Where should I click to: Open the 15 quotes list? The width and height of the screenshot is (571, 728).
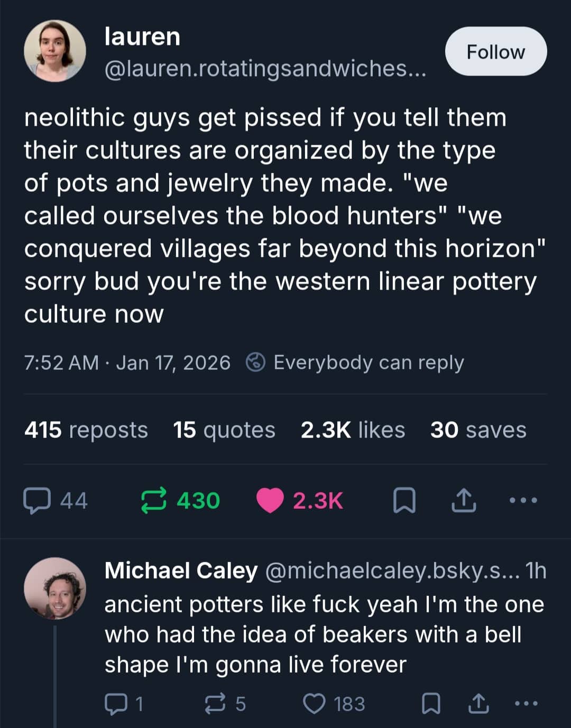pos(224,430)
